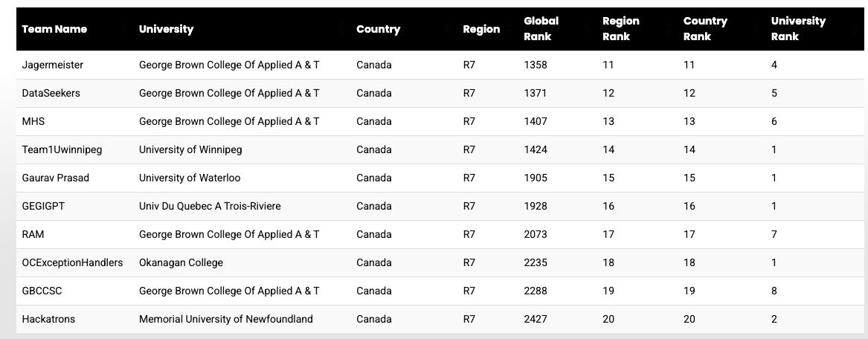868x339 pixels.
Task: Click Team1Uwinnipeg team entry
Action: click(x=62, y=149)
